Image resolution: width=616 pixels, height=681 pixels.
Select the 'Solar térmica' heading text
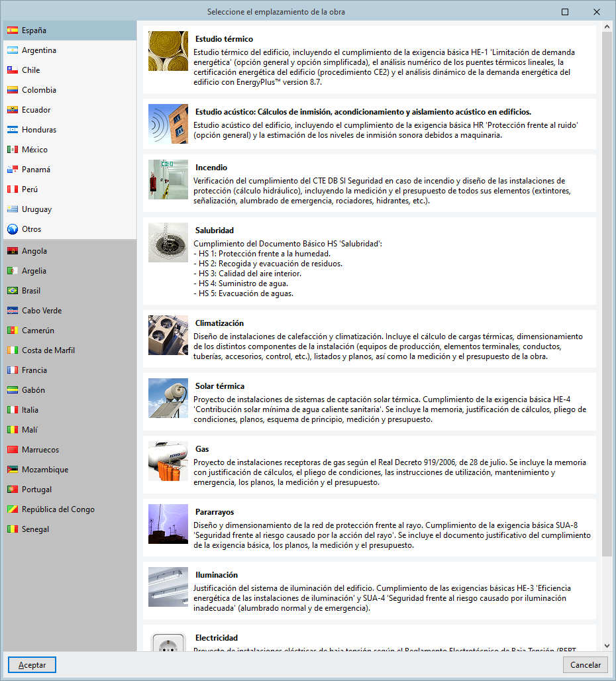(x=220, y=386)
